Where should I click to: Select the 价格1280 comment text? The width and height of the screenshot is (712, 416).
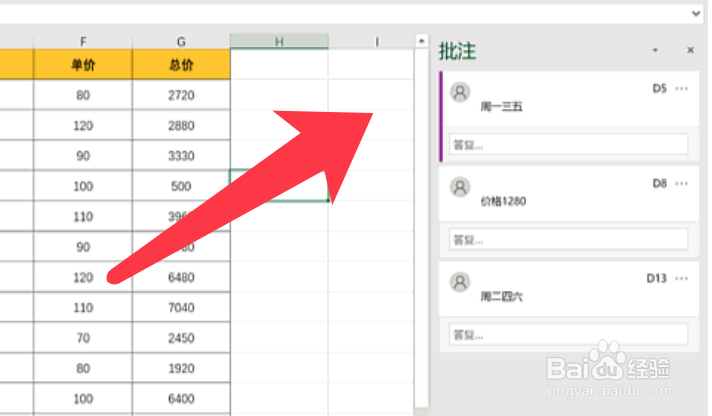click(503, 201)
